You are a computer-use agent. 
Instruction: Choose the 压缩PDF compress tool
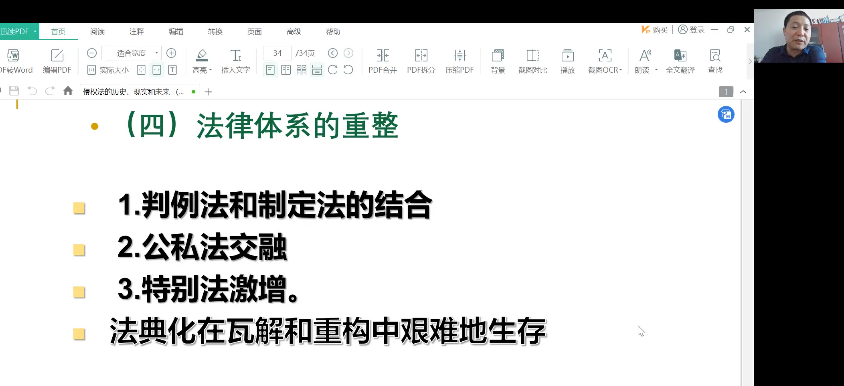pos(460,61)
